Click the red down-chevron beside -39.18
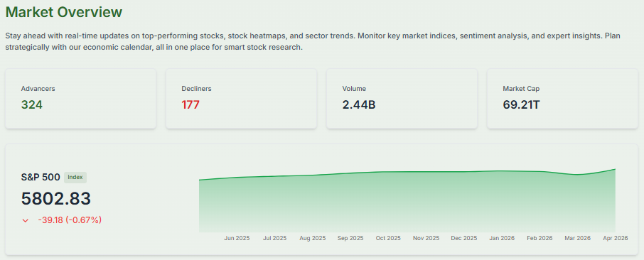 click(x=26, y=220)
